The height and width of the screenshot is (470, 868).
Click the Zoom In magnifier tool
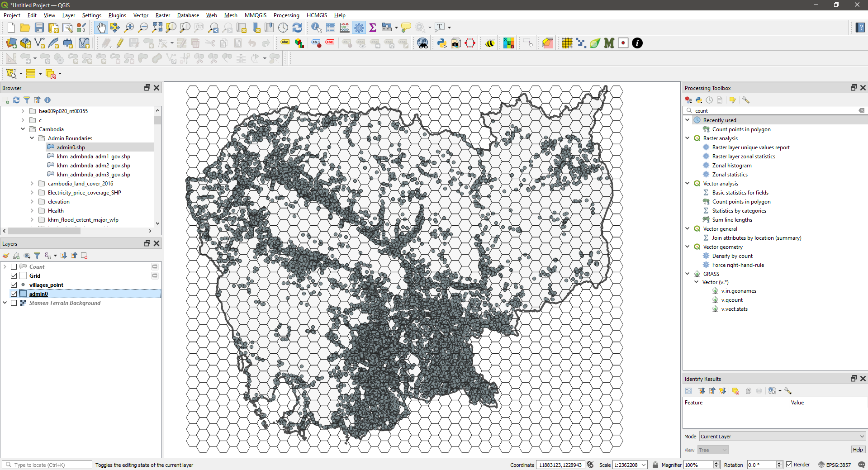click(129, 28)
